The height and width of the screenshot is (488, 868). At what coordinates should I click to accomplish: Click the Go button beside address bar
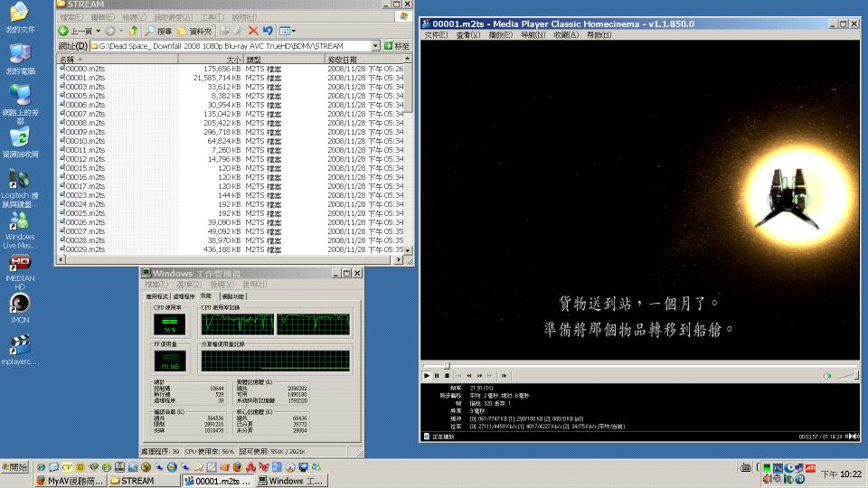[x=395, y=45]
